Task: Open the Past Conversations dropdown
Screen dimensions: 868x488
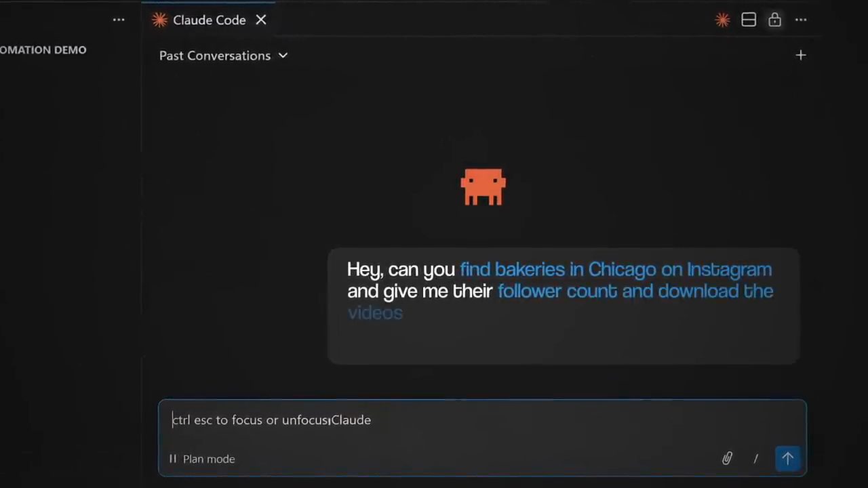Action: pyautogui.click(x=223, y=56)
